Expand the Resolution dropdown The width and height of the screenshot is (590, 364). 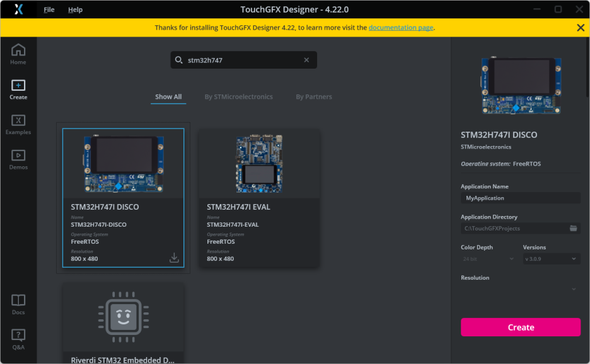(x=521, y=289)
